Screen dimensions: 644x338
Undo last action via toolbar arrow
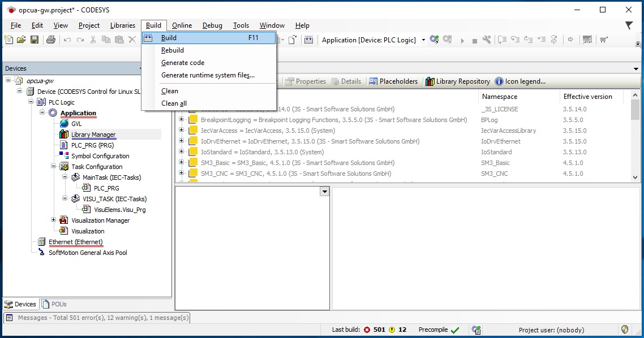click(x=67, y=40)
